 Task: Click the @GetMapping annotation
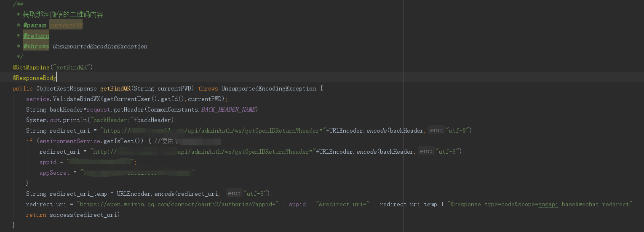31,67
